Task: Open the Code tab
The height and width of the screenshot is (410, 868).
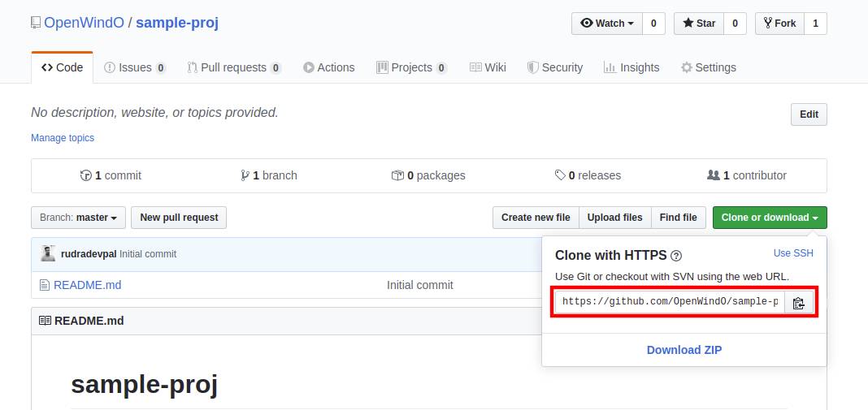Action: coord(62,67)
